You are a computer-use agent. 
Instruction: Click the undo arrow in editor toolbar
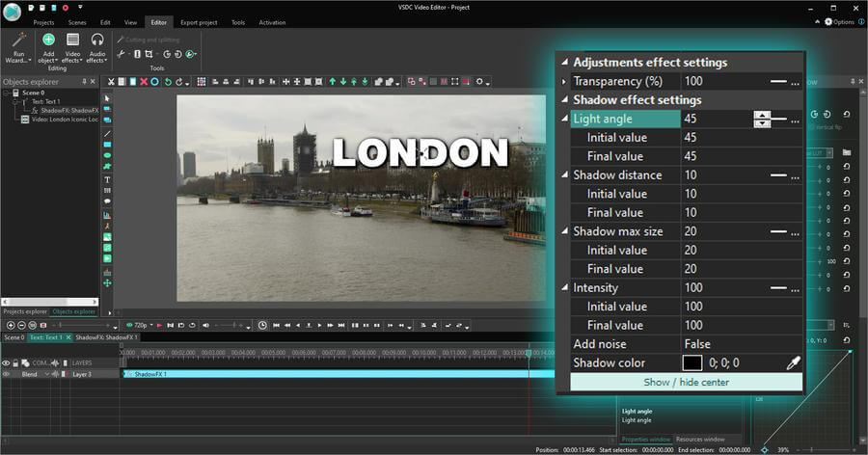168,81
